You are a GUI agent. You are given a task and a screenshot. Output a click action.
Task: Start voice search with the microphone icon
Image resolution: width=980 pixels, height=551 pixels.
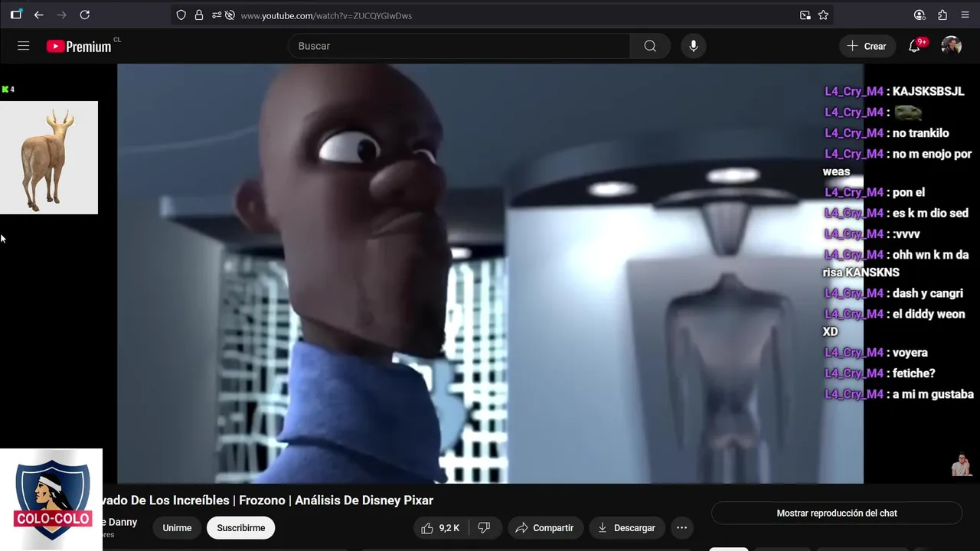[693, 46]
